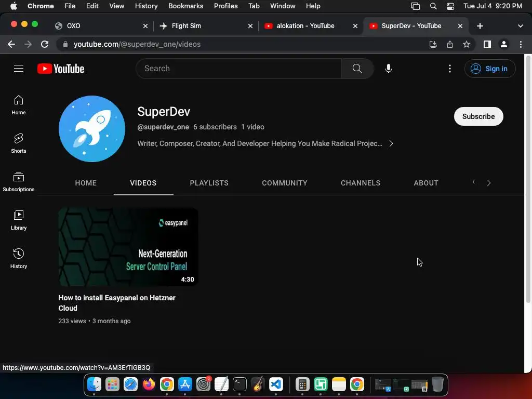Open Shorts in sidebar

tap(19, 143)
